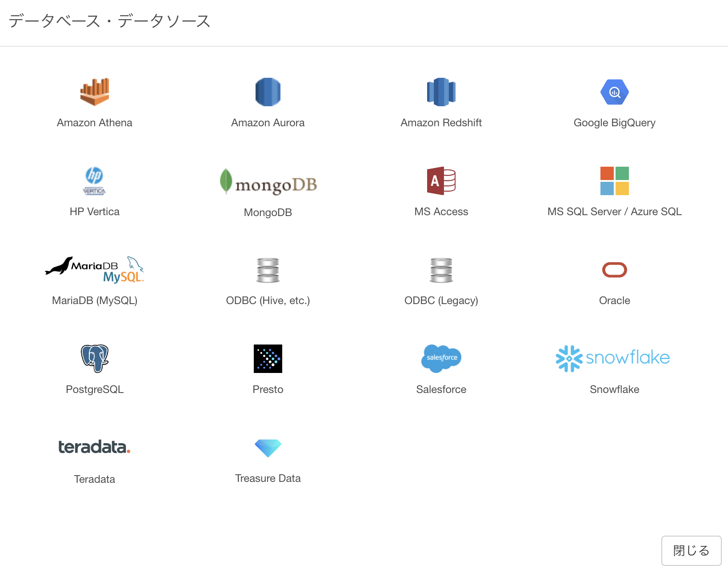Screen dimensions: 728x569
Task: Select the Microsoft four-square SQL Server logo
Action: [615, 181]
